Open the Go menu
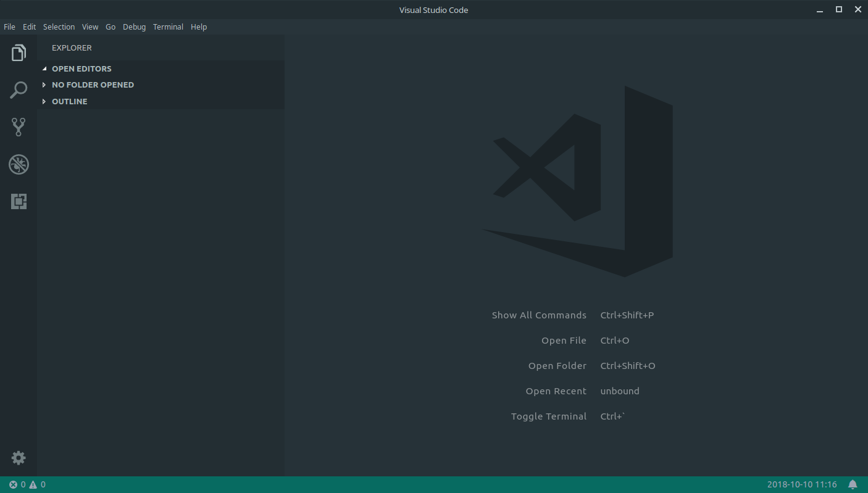The width and height of the screenshot is (868, 493). 111,27
